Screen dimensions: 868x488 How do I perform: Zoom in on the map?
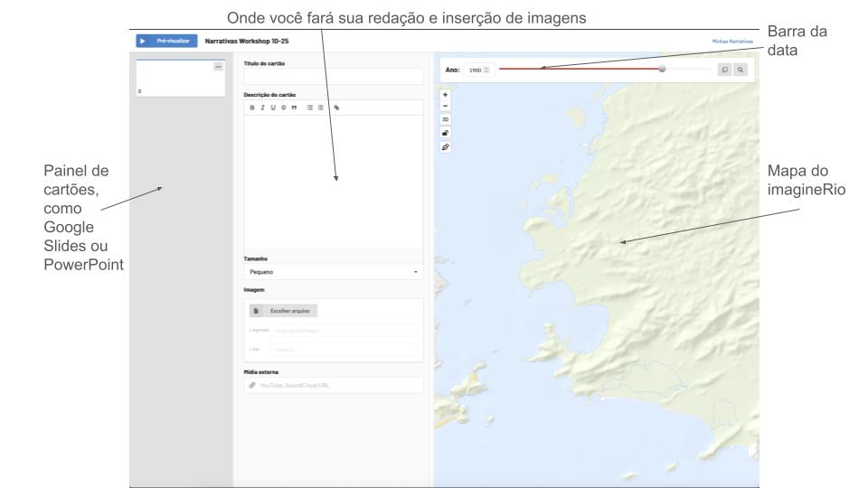445,94
